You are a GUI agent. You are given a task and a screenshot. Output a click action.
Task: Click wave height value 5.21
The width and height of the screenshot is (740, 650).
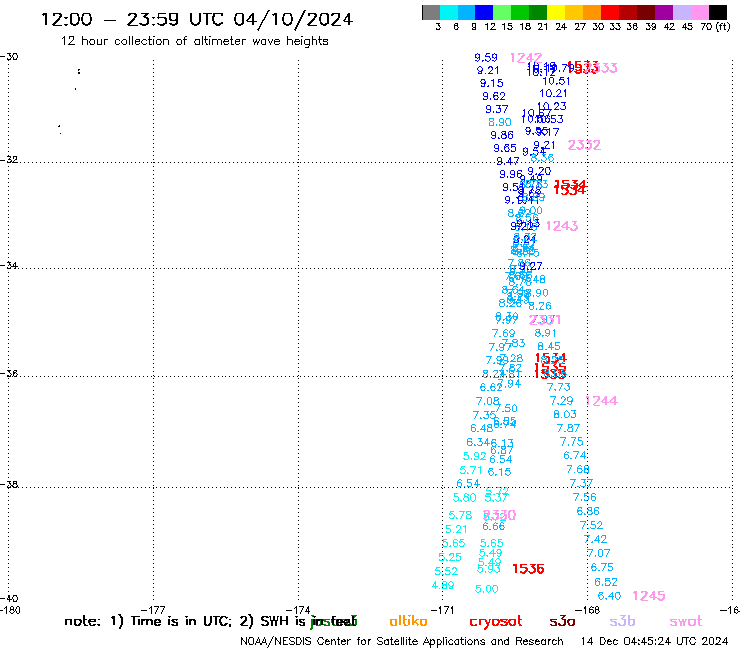click(456, 530)
